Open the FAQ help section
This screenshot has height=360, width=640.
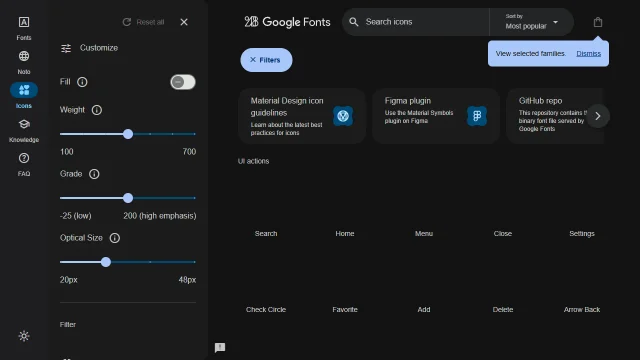pyautogui.click(x=24, y=164)
